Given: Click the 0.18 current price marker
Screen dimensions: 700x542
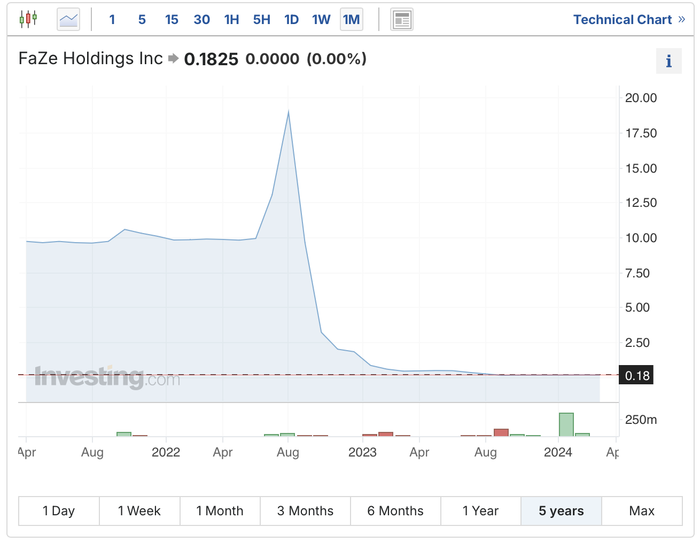Looking at the screenshot, I should pos(636,375).
